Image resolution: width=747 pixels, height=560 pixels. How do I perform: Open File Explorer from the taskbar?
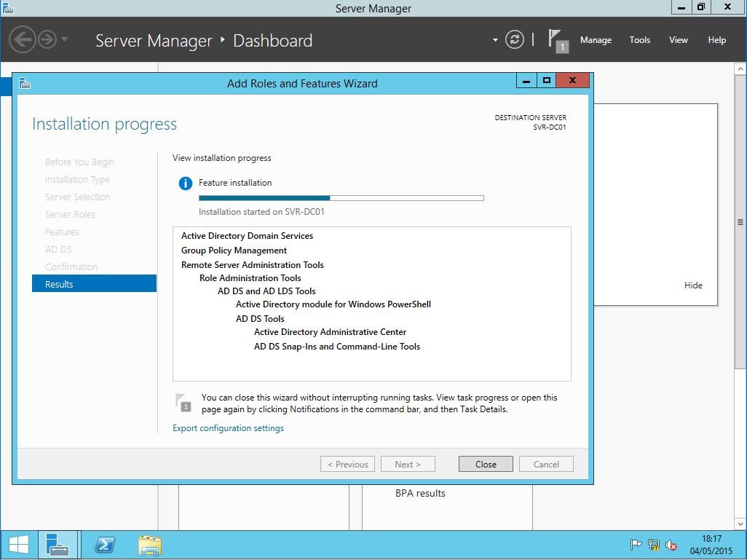coord(149,545)
